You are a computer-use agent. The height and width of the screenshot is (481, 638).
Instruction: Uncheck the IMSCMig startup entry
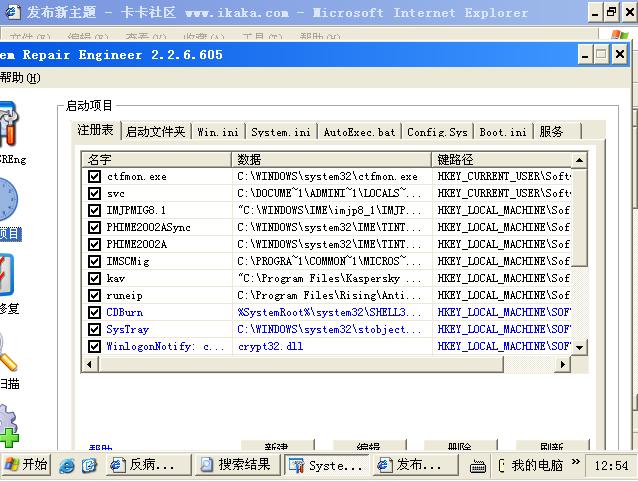[94, 261]
